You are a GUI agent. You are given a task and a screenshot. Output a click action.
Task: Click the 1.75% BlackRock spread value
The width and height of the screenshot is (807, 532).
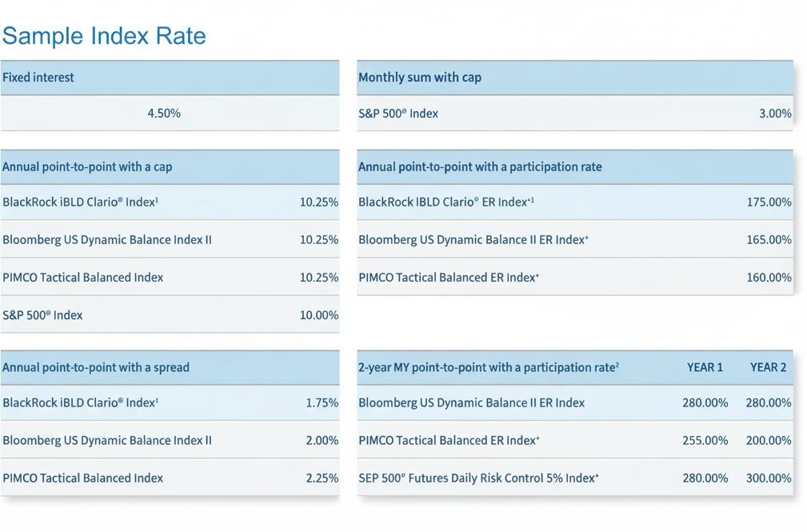[x=322, y=403]
